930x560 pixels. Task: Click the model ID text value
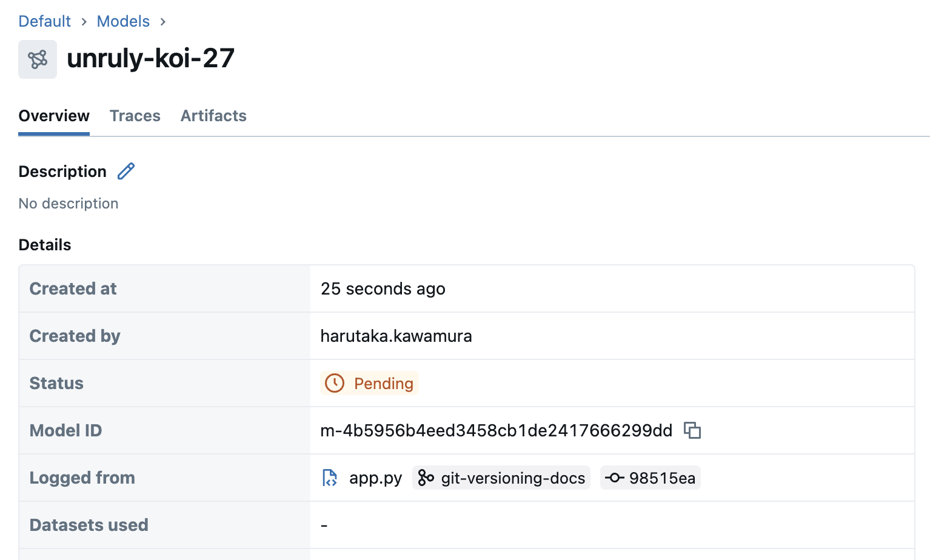click(x=496, y=430)
